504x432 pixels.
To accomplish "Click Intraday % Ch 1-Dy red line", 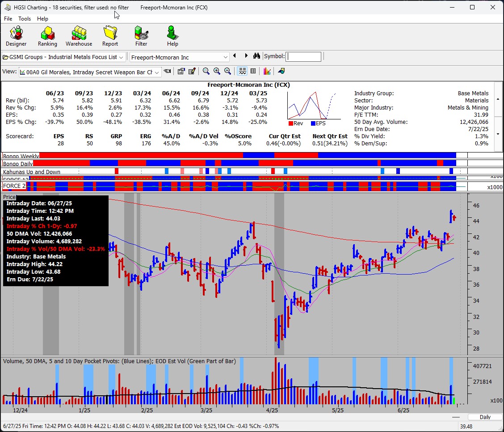I will tap(42, 226).
